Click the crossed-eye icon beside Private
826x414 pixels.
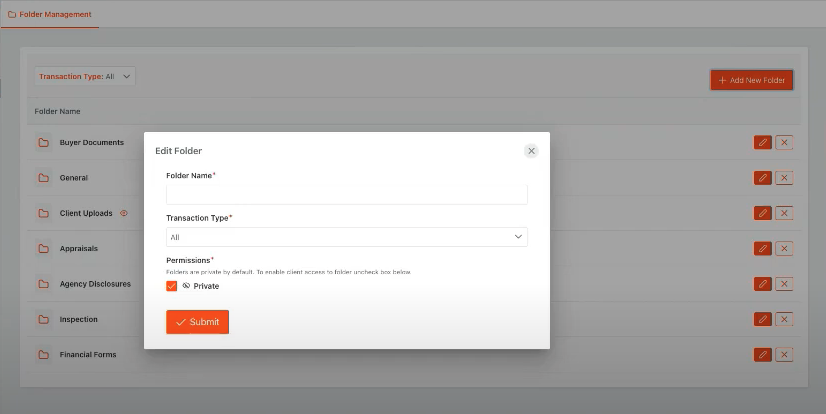pyautogui.click(x=186, y=286)
